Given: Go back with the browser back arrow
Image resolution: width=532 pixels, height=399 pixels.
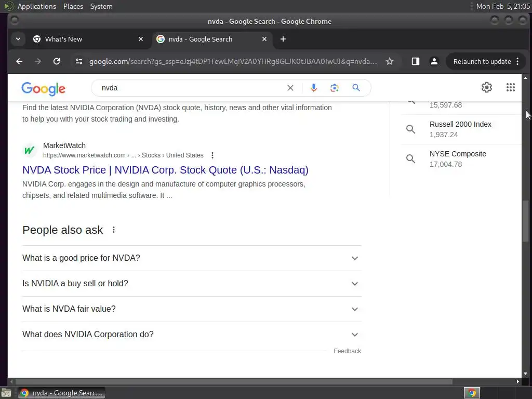Looking at the screenshot, I should pos(19,61).
